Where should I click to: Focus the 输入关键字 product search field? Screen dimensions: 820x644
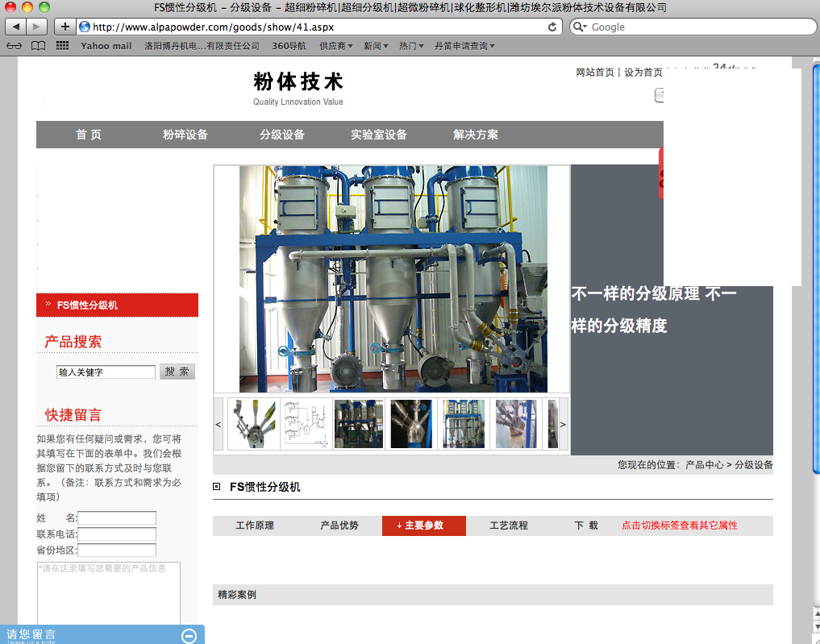point(106,372)
